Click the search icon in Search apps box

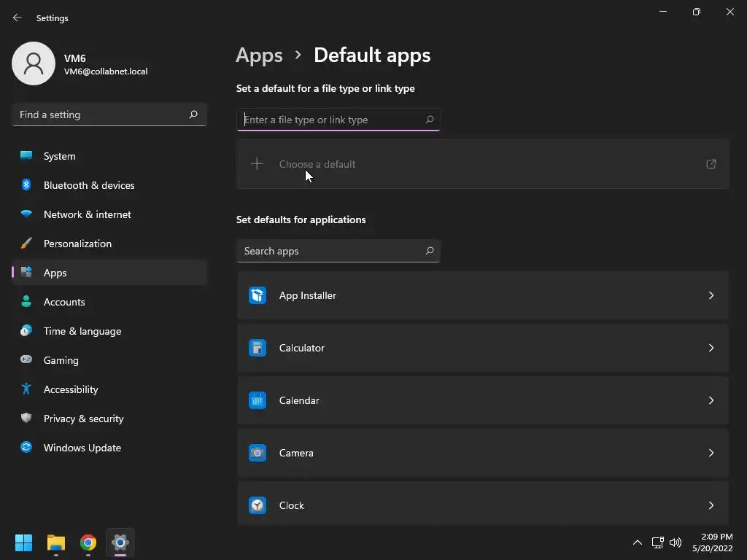point(430,251)
